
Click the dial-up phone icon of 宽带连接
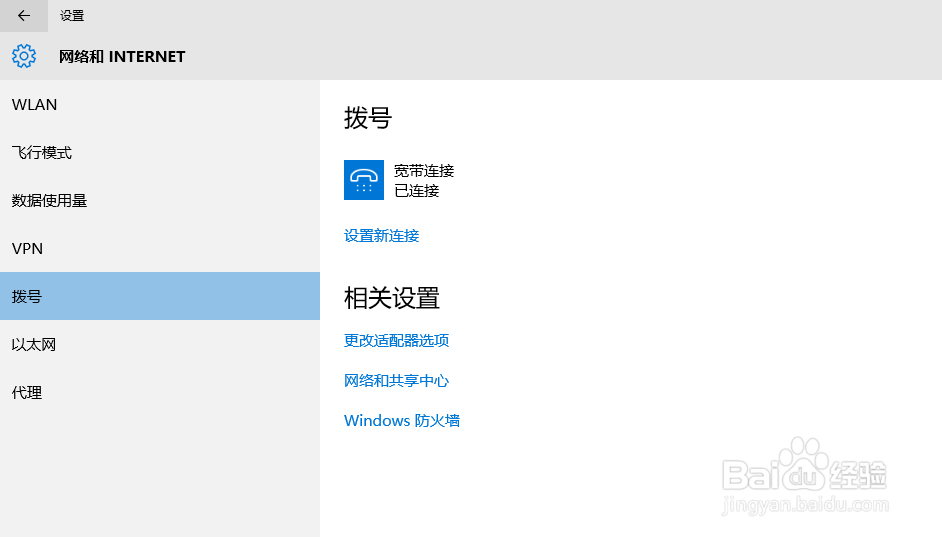(x=363, y=180)
